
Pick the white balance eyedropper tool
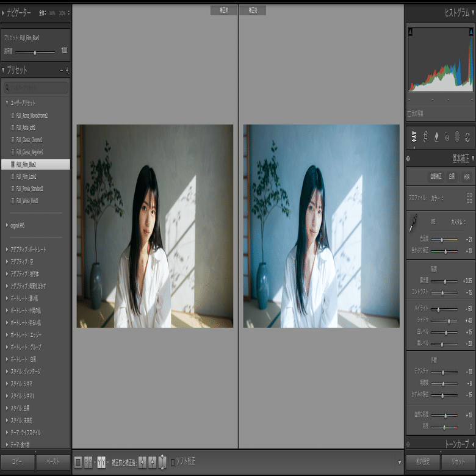[x=413, y=223]
